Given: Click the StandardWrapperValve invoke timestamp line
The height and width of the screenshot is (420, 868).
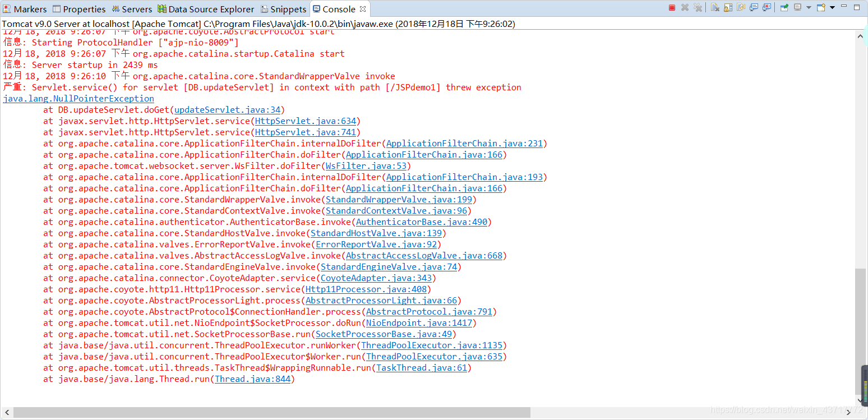Looking at the screenshot, I should click(199, 76).
